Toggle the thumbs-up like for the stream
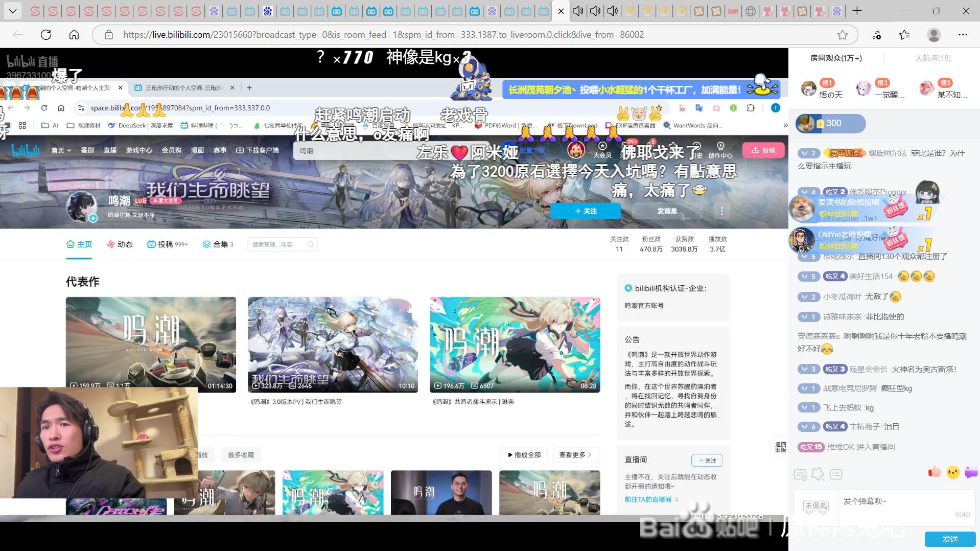This screenshot has width=980, height=551. tap(934, 472)
